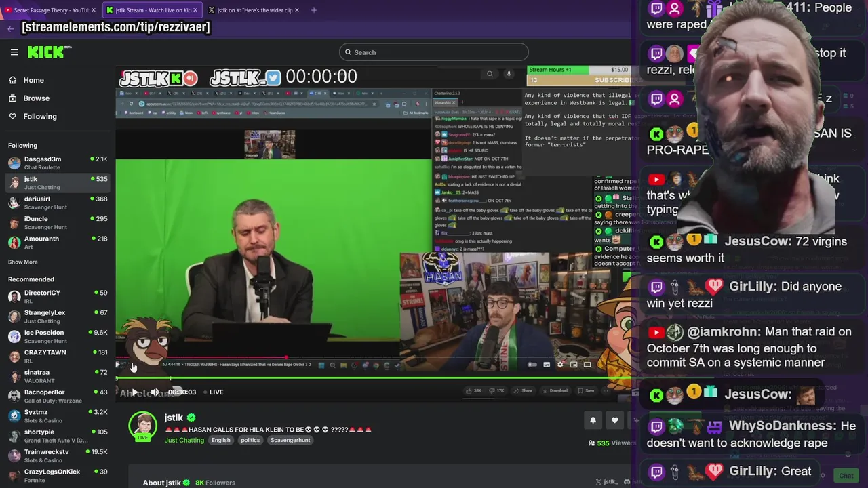This screenshot has width=868, height=488.
Task: Open CrazyLegsOnKick Fortnite channel
Action: (x=58, y=475)
